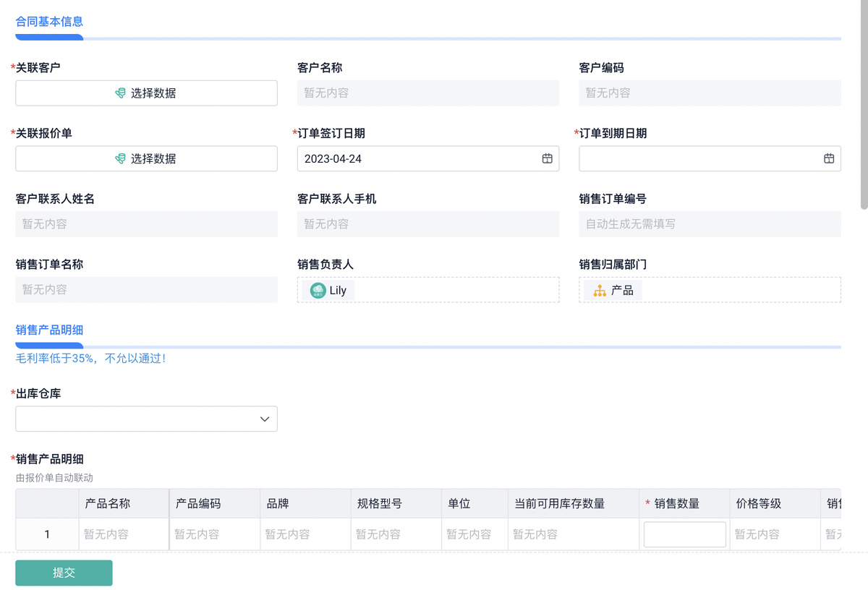Click calendar icon in 订单签订日期 field

coord(548,159)
